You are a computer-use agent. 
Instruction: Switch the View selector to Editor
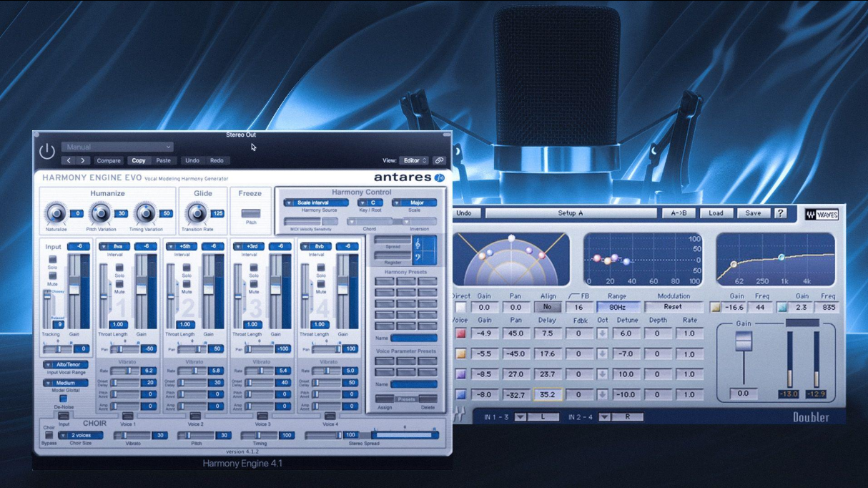(x=413, y=160)
